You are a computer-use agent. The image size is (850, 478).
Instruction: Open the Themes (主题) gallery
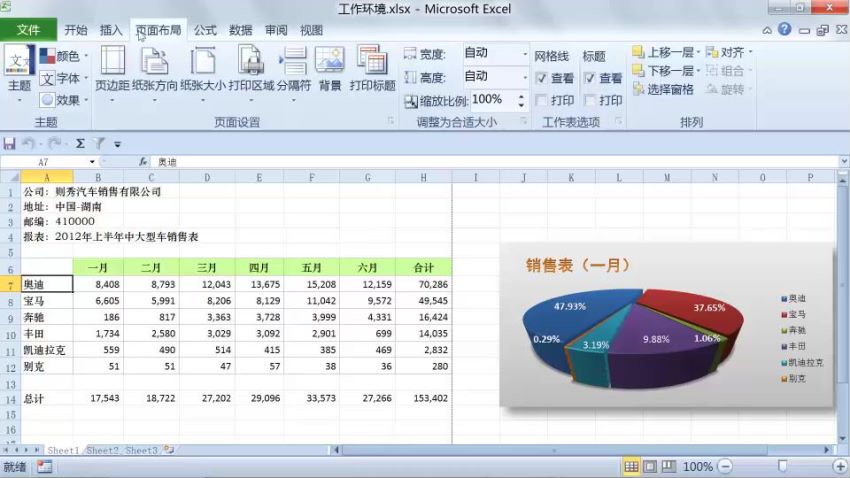20,74
